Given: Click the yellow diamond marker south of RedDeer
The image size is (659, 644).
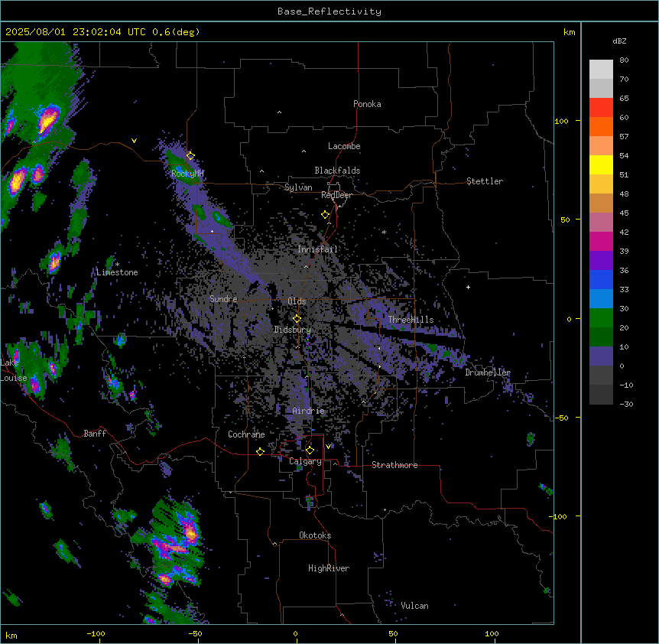Looking at the screenshot, I should pos(326,215).
